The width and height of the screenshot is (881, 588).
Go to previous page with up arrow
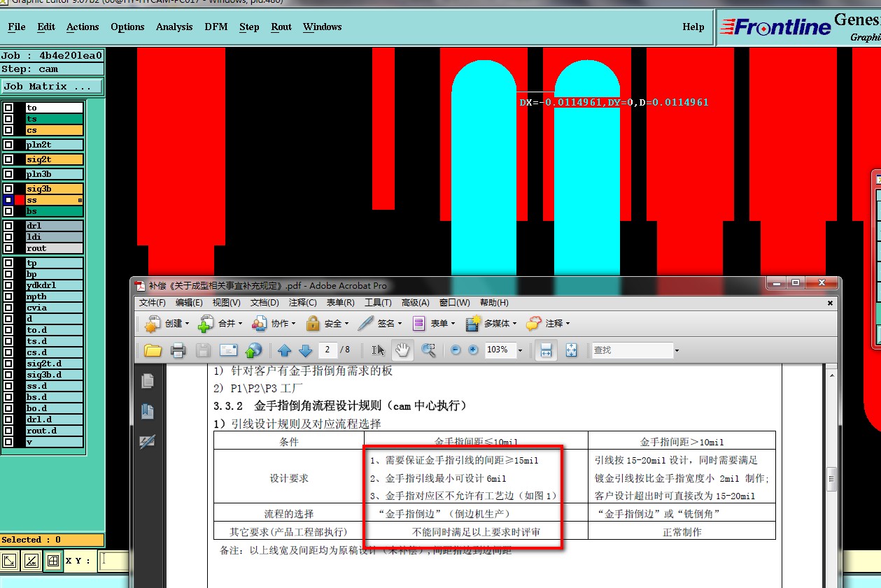(284, 350)
